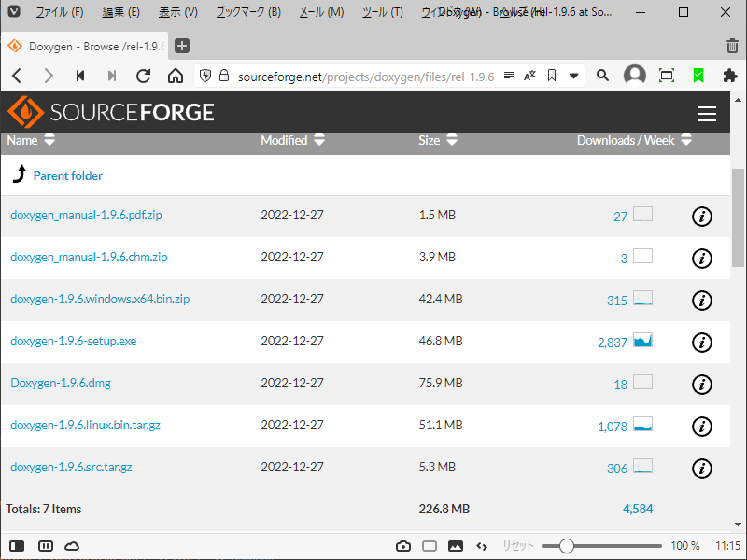This screenshot has height=560, width=747.
Task: Click the fast forward button
Action: click(111, 76)
